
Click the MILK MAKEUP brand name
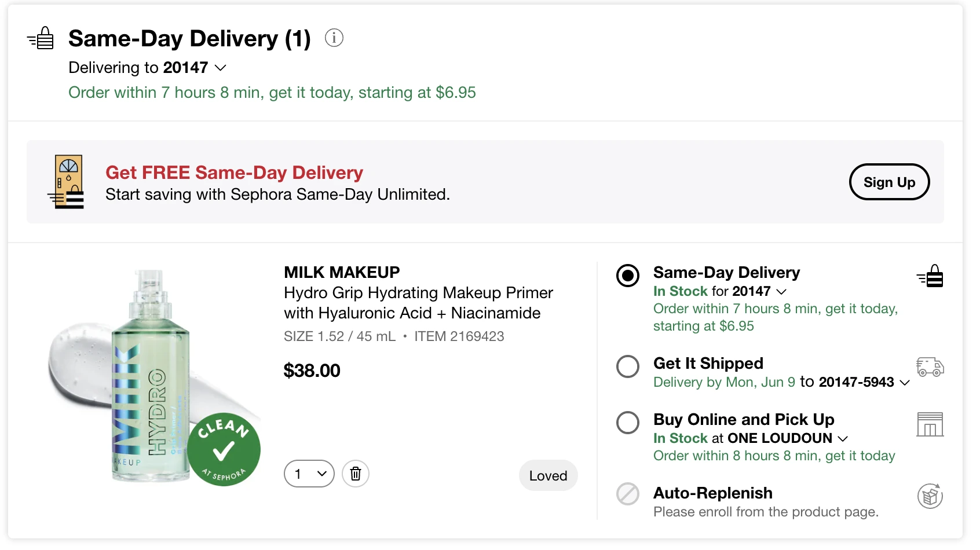342,272
